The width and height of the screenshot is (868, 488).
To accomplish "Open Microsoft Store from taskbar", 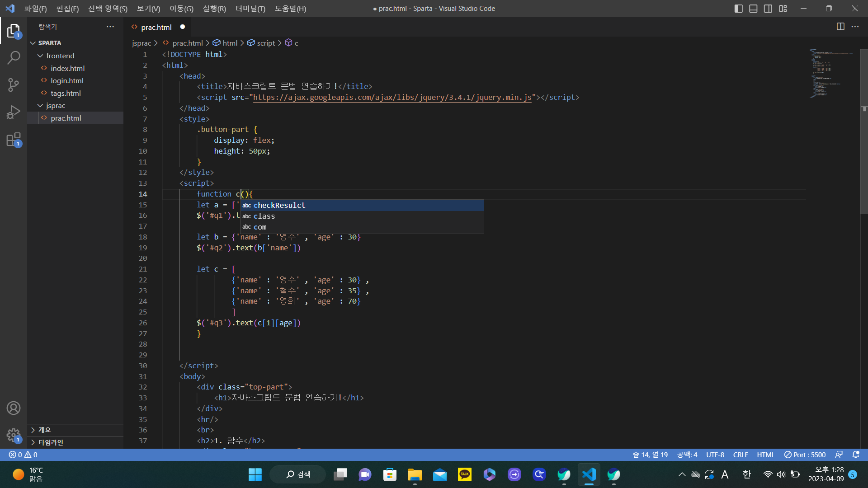I will (390, 474).
